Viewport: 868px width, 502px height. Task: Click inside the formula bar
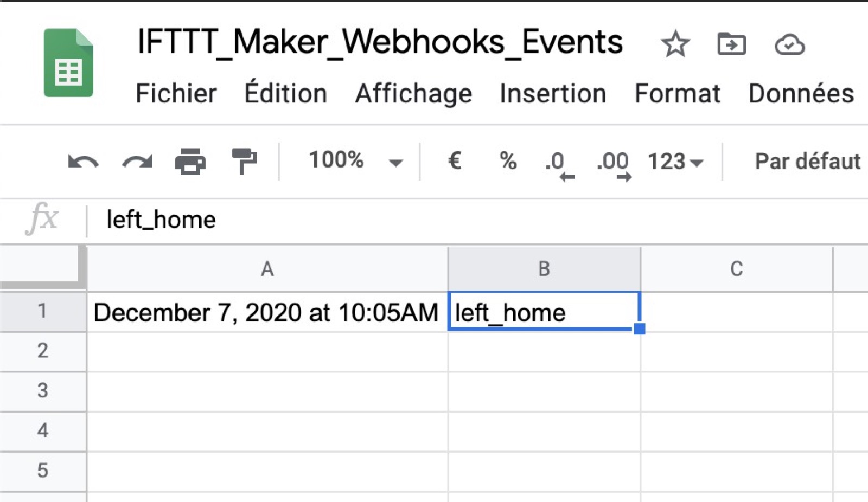tap(325, 220)
